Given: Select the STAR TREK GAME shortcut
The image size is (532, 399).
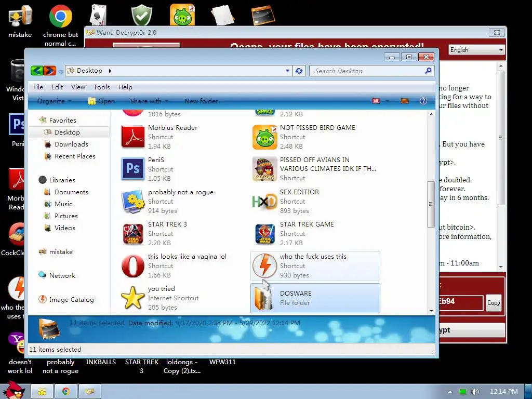Looking at the screenshot, I should click(x=264, y=233).
